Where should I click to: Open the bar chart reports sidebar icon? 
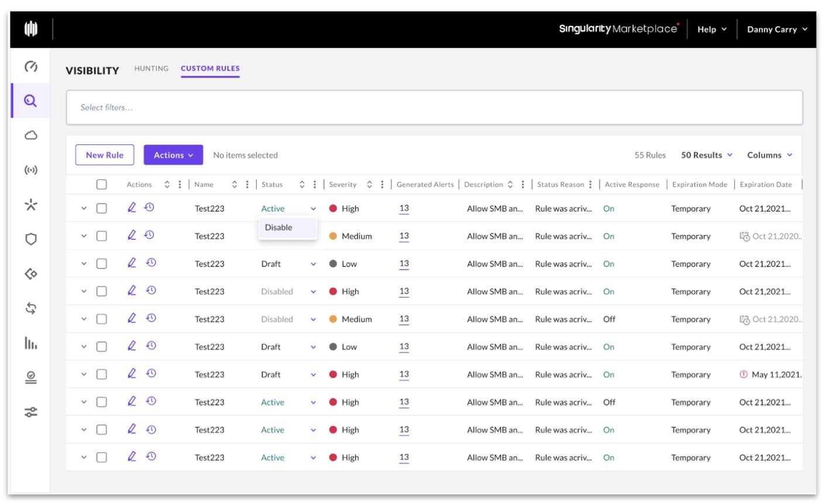30,343
